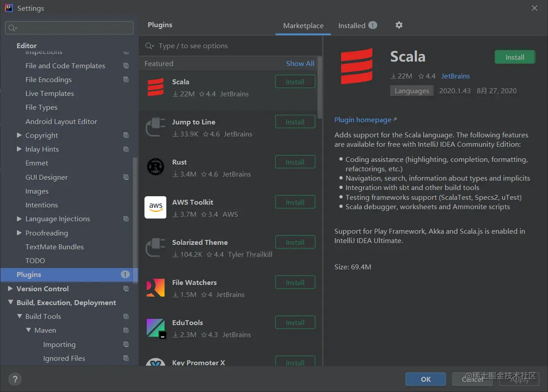Click the project-level icon beside Maven
The image size is (548, 392).
pyautogui.click(x=126, y=330)
